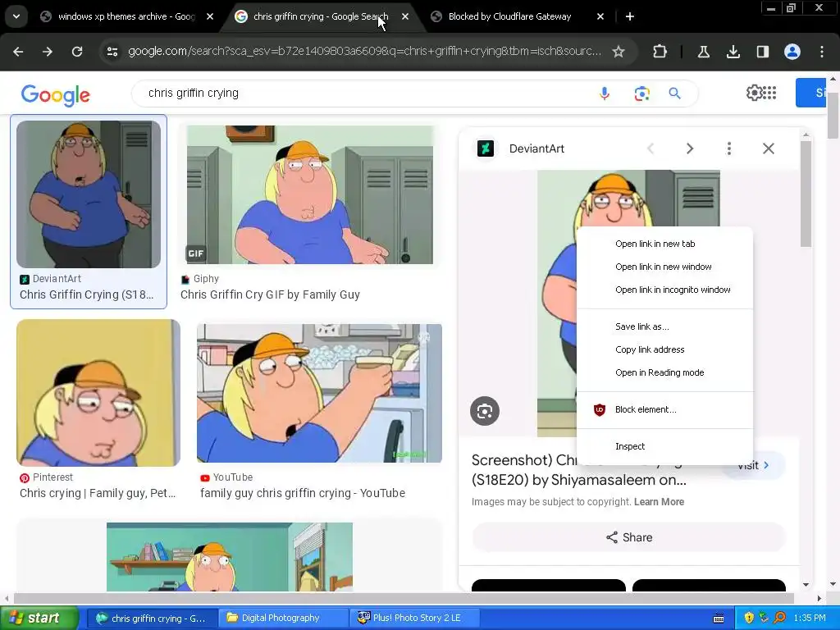Open the Extensions puzzle icon
The image size is (840, 630).
tap(660, 52)
